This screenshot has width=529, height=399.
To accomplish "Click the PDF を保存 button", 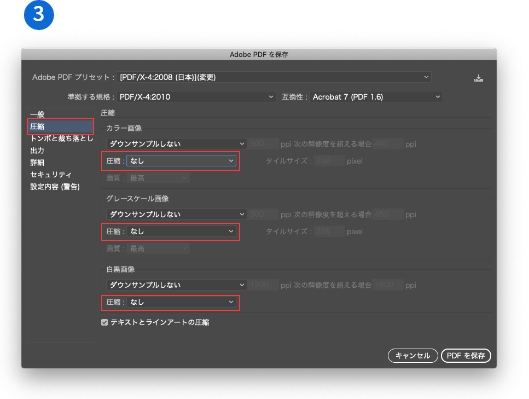I will pyautogui.click(x=466, y=355).
